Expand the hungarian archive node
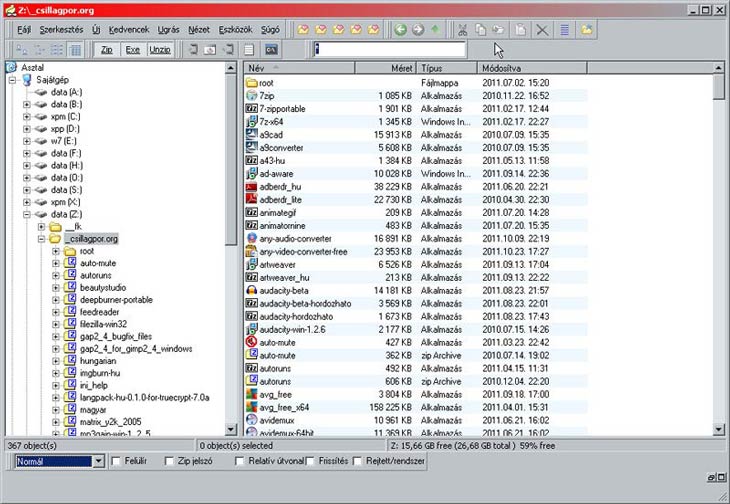The width and height of the screenshot is (730, 504). (x=56, y=361)
